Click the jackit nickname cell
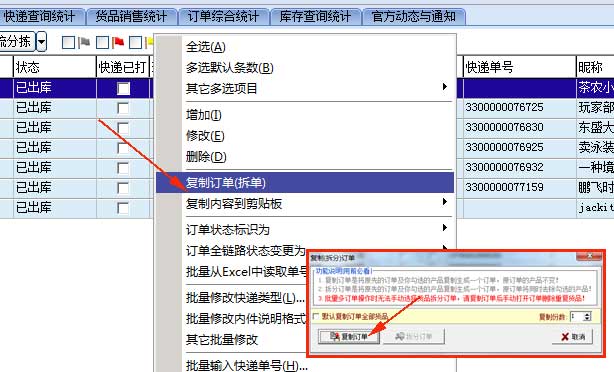 click(596, 207)
